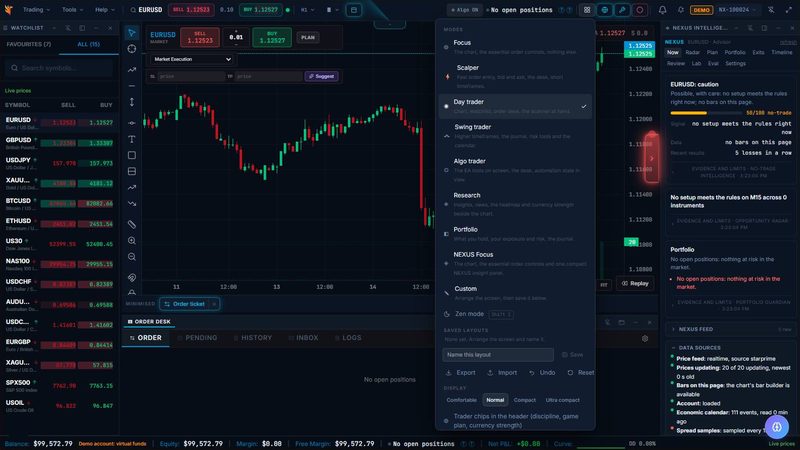
Task: Expand the NEXUS FEED section
Action: [x=732, y=329]
